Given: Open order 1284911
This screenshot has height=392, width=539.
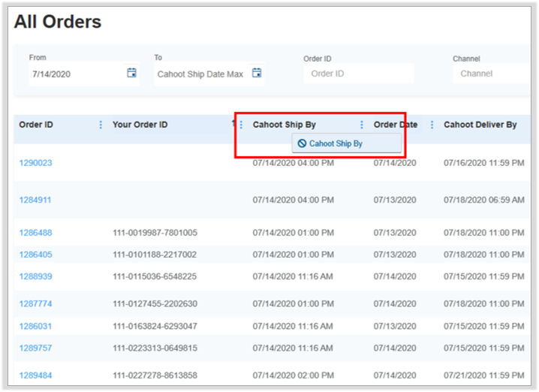Looking at the screenshot, I should point(35,200).
